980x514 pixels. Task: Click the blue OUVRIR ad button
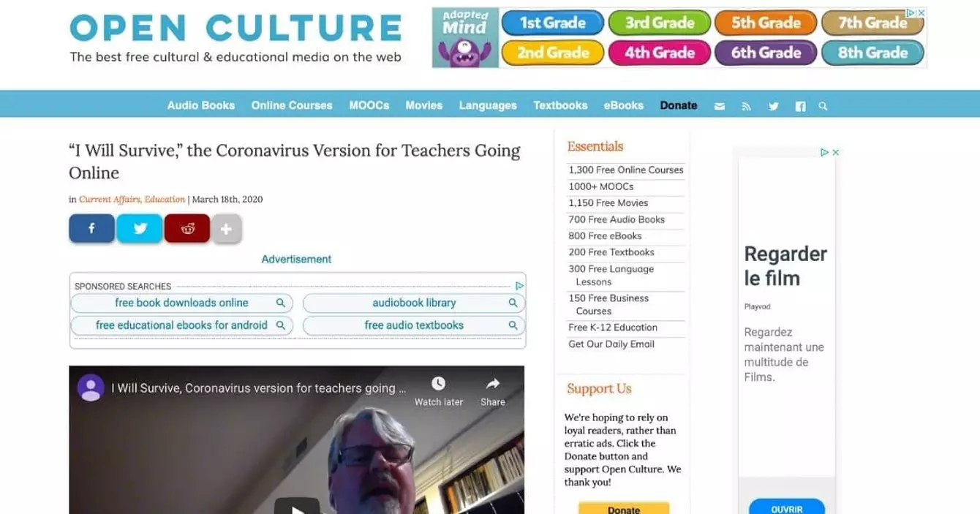(787, 507)
